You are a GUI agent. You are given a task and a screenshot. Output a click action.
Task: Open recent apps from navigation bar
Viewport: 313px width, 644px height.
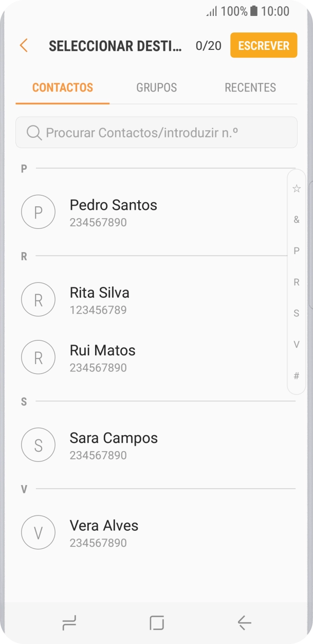[x=69, y=623]
